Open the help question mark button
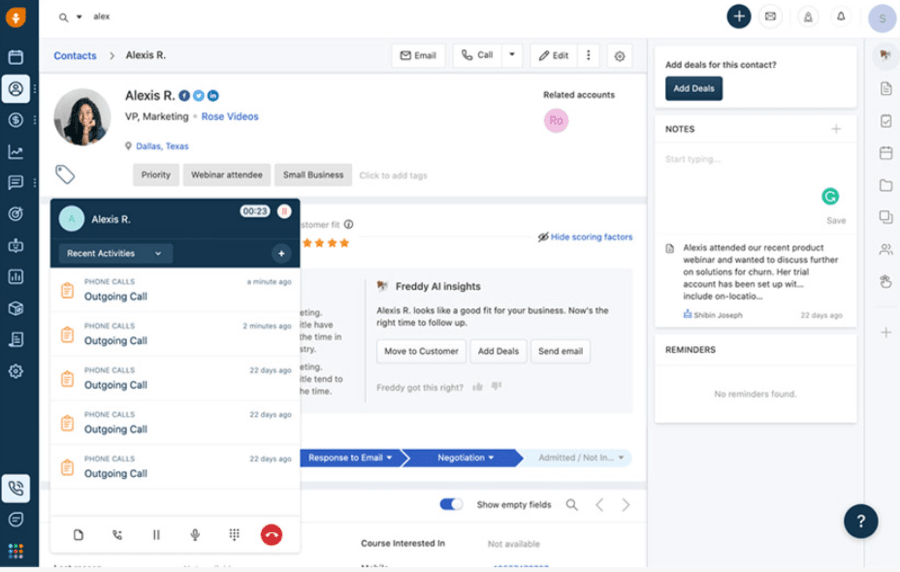This screenshot has height=572, width=900. pyautogui.click(x=860, y=521)
